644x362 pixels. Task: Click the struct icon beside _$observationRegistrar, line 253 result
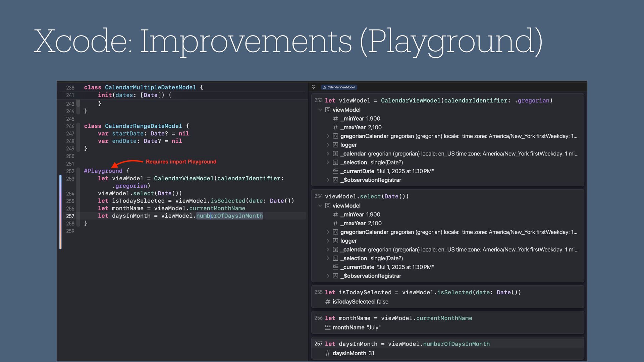click(335, 180)
